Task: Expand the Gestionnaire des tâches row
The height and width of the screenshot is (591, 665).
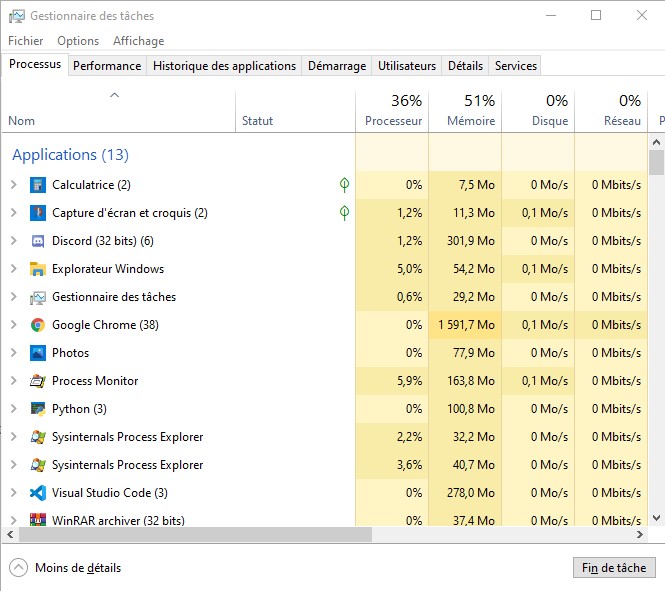Action: [x=14, y=296]
